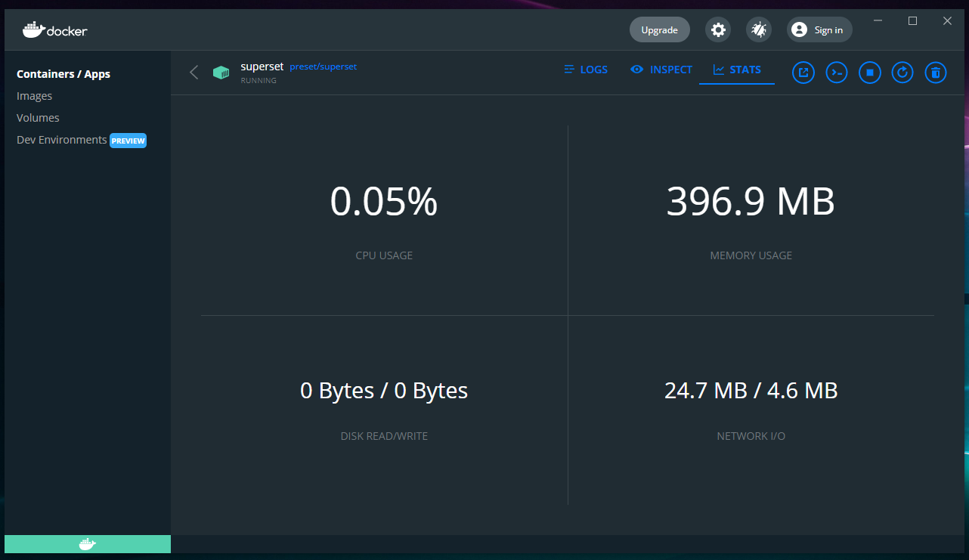969x560 pixels.
Task: Click the PREVIEW badge
Action: click(128, 141)
